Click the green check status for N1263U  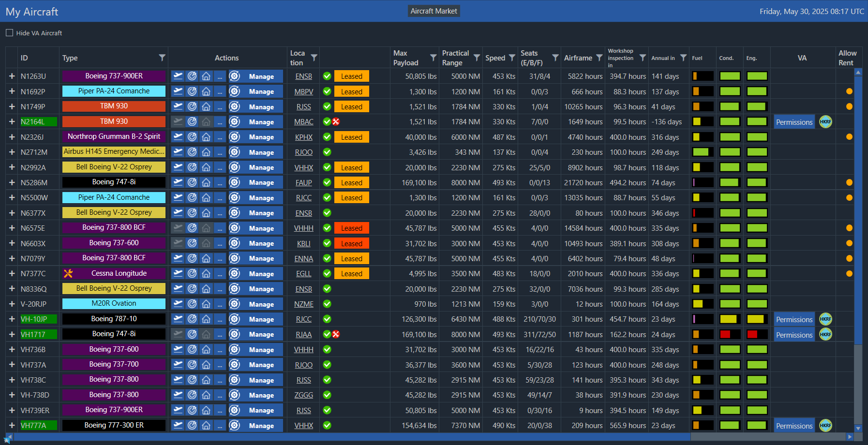(x=327, y=76)
